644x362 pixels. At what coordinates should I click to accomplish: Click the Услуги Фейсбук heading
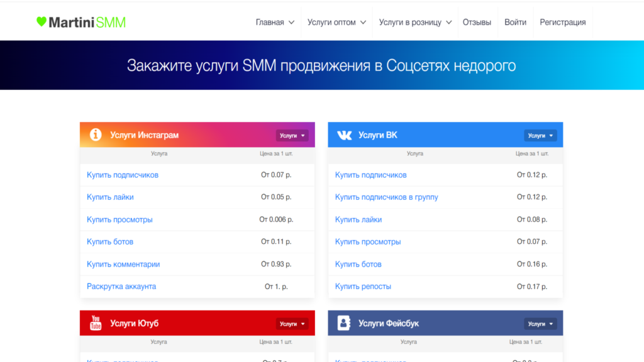(x=389, y=324)
